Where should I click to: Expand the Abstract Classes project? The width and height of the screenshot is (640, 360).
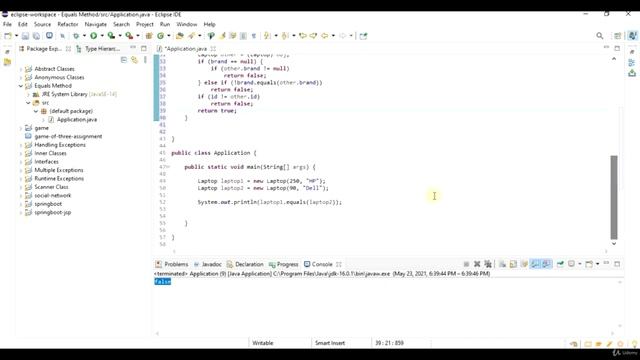(20, 69)
